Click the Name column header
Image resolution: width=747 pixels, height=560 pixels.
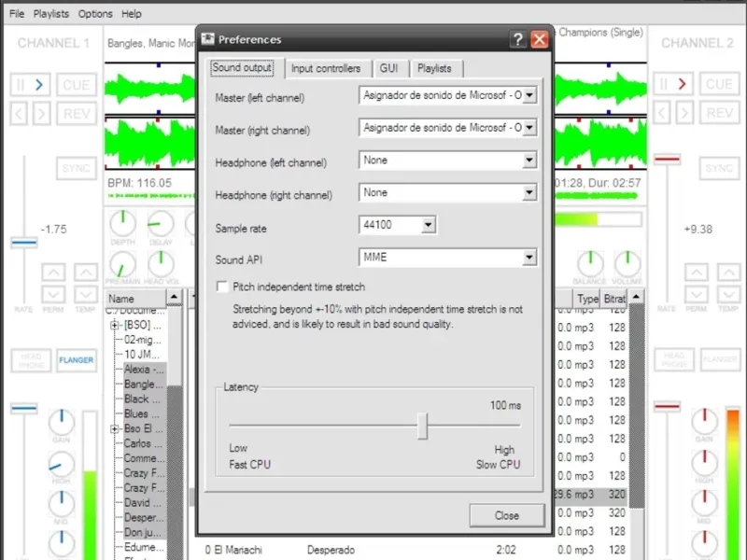coord(136,299)
